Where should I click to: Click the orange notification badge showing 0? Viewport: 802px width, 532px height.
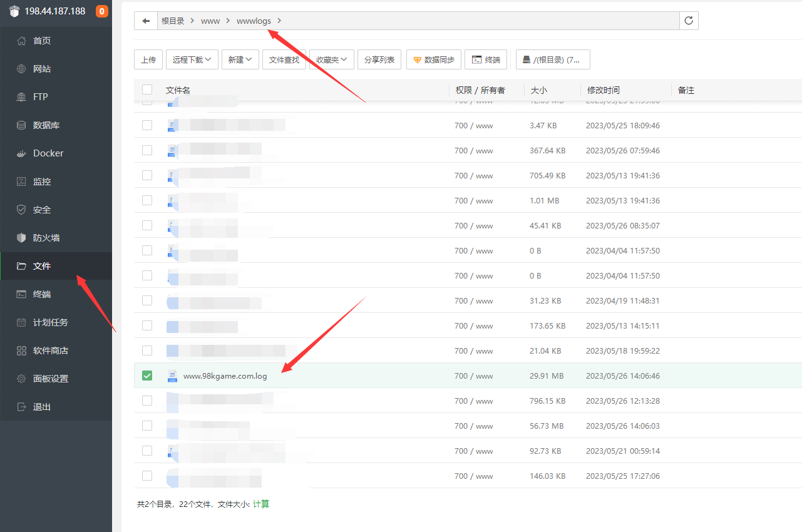click(x=101, y=11)
